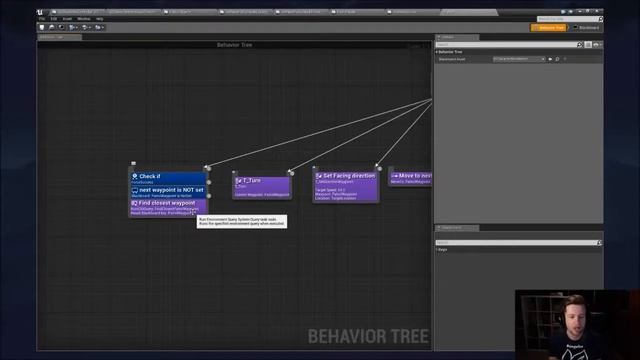Click the use selected asset arrow icon

click(x=550, y=59)
